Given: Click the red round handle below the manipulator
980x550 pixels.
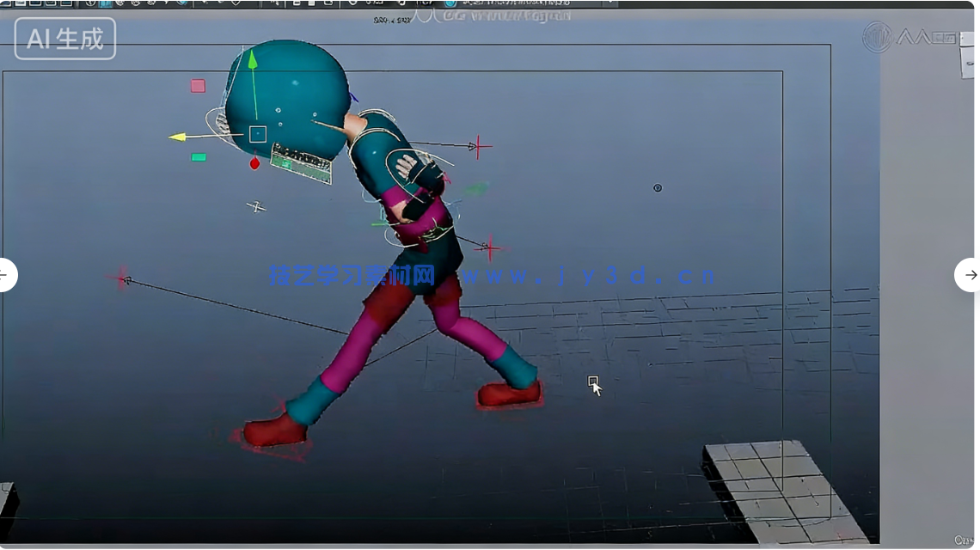Looking at the screenshot, I should click(x=254, y=163).
